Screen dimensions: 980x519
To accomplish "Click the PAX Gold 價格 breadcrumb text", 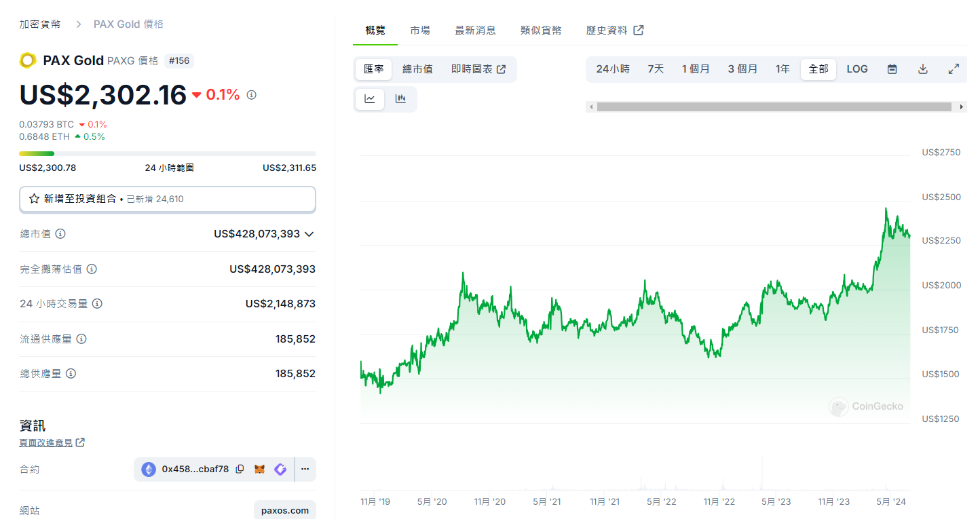I will point(128,24).
